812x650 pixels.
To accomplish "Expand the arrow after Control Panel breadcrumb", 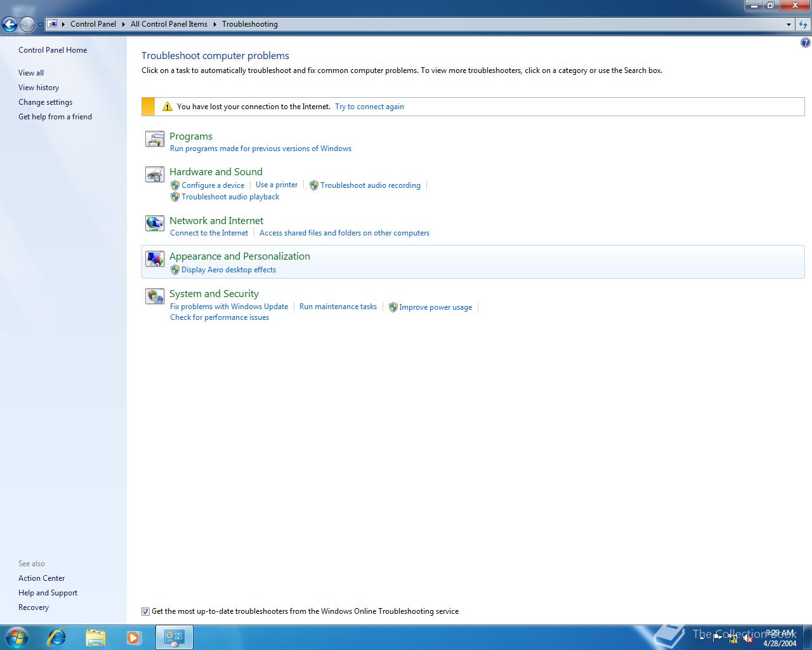I will point(123,24).
